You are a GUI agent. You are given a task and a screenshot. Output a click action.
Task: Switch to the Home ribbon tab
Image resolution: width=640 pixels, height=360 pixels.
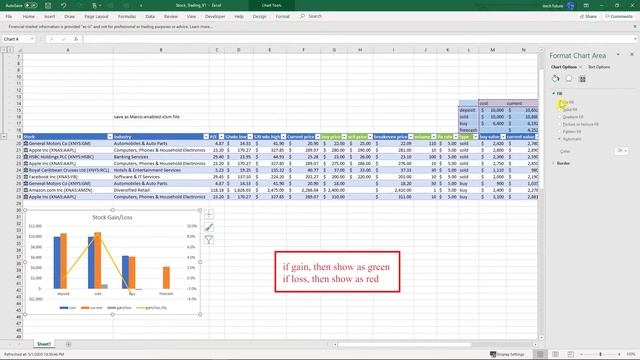(x=29, y=16)
